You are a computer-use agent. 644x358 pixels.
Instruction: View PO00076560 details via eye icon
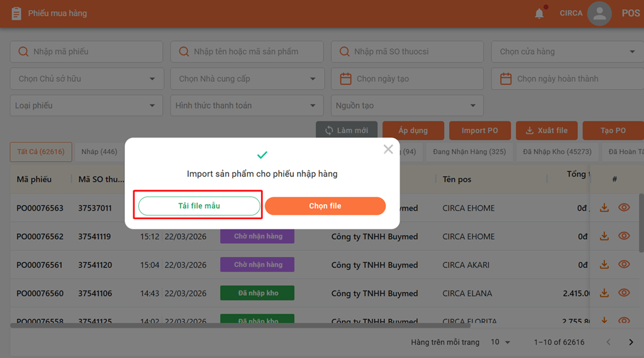[x=624, y=293]
